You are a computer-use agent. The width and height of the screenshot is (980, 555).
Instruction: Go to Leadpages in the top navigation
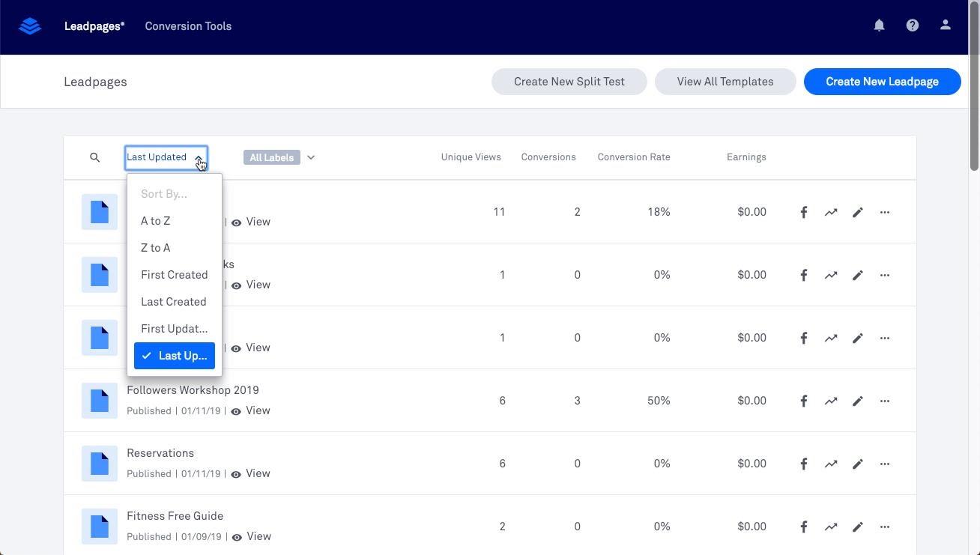pos(94,26)
